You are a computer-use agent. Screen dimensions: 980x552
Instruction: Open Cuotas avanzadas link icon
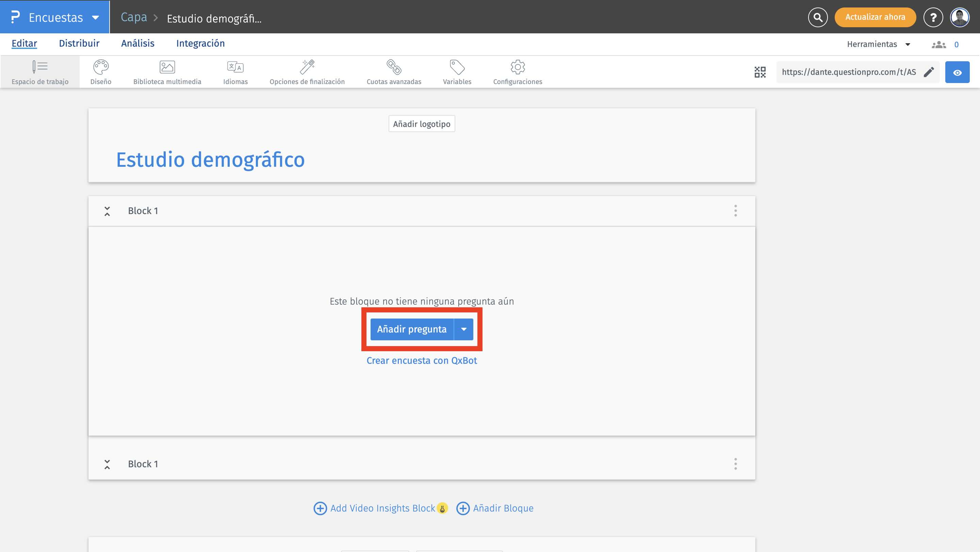click(x=394, y=67)
